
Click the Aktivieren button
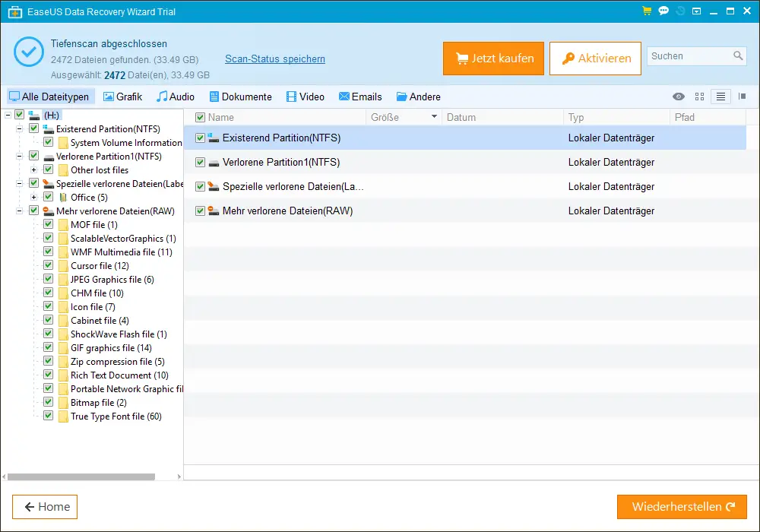595,59
